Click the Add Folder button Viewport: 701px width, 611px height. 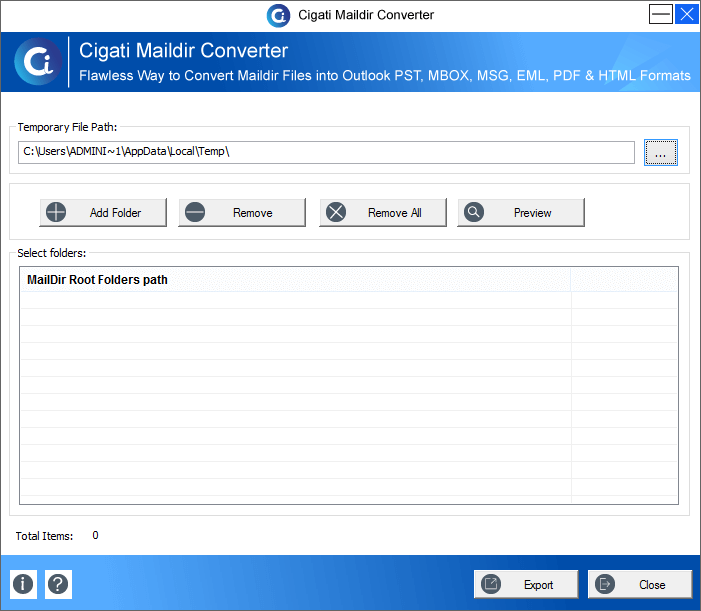click(103, 212)
